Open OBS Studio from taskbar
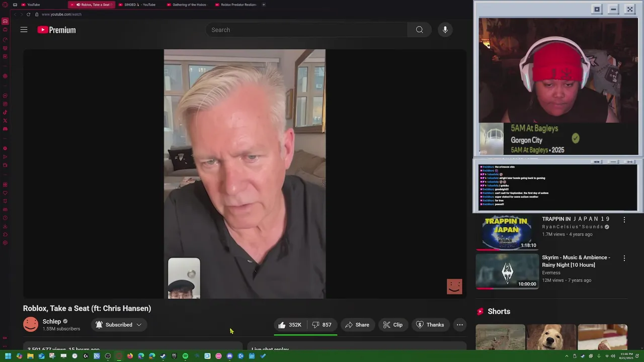 pos(108,356)
